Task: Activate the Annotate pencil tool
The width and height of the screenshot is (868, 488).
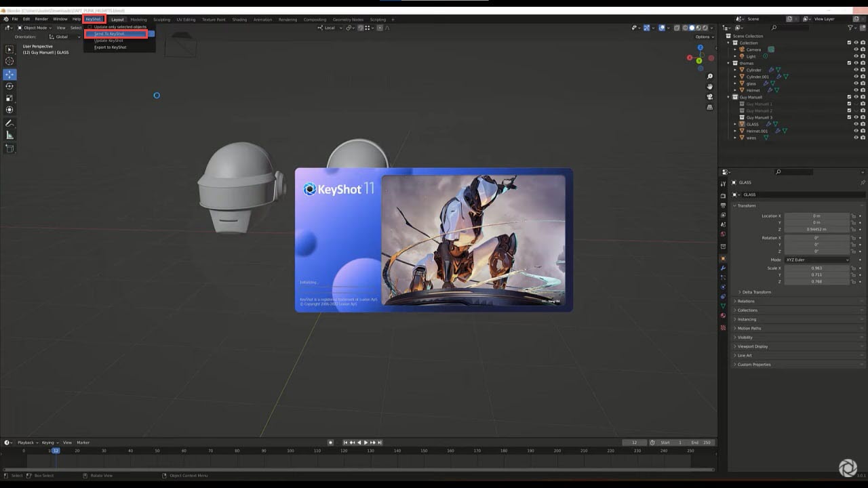Action: tap(9, 123)
